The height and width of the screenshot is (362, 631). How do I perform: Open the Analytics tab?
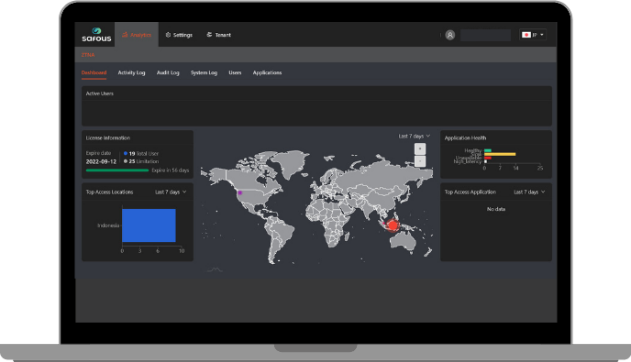point(136,35)
